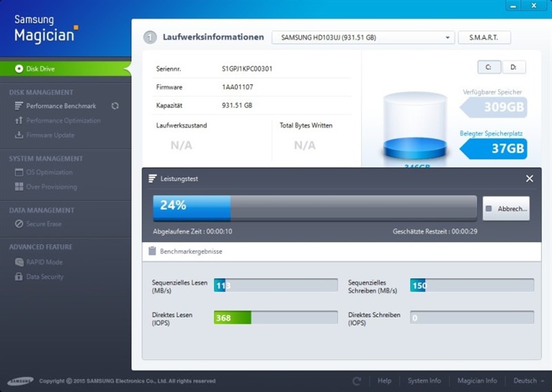Click the Sequenzielles Schreiben result bar
The width and height of the screenshot is (552, 392).
[x=472, y=285]
